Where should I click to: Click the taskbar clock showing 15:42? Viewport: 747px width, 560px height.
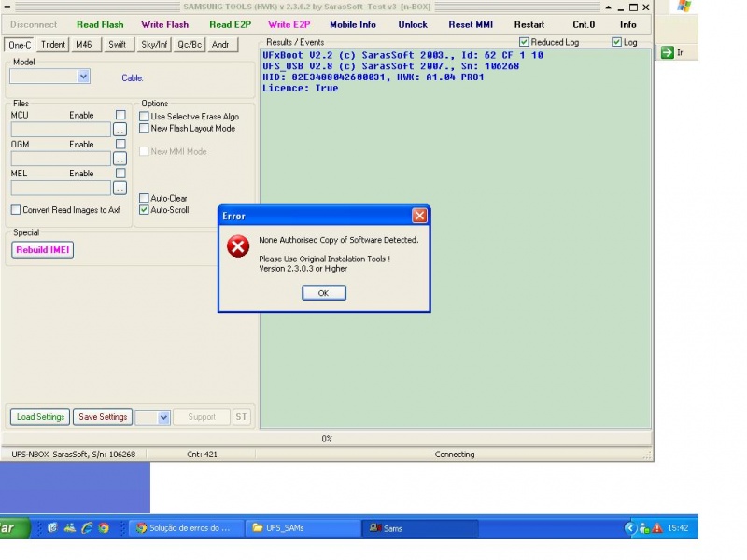(678, 528)
